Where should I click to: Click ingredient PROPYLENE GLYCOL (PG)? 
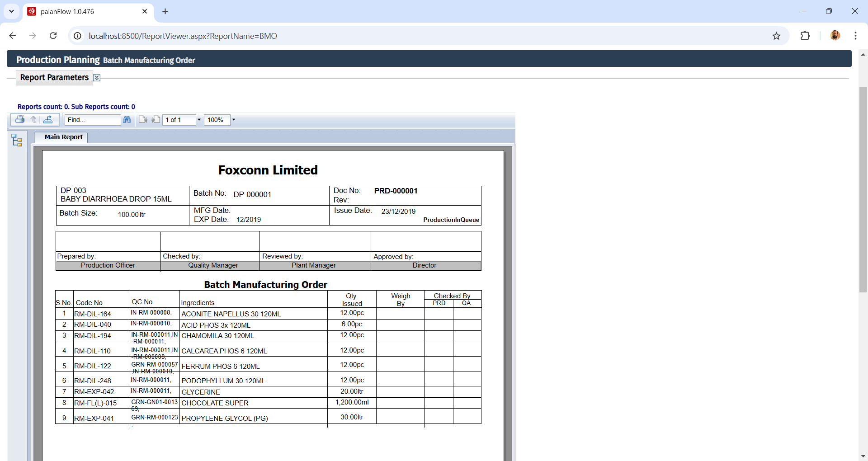coord(225,418)
